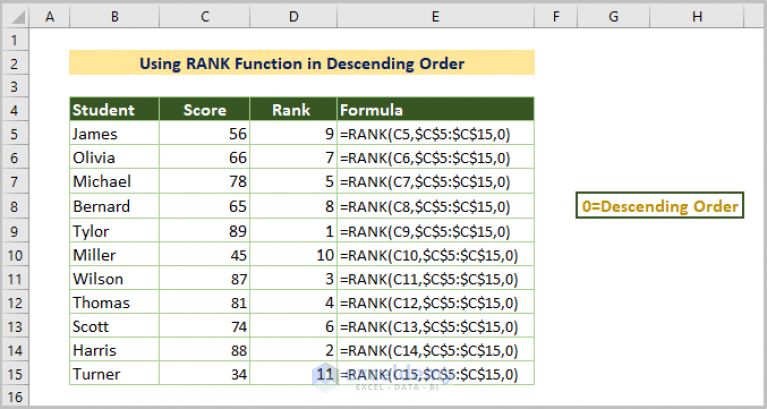Click Miller's rank value 10
This screenshot has height=409, width=767.
pos(293,254)
